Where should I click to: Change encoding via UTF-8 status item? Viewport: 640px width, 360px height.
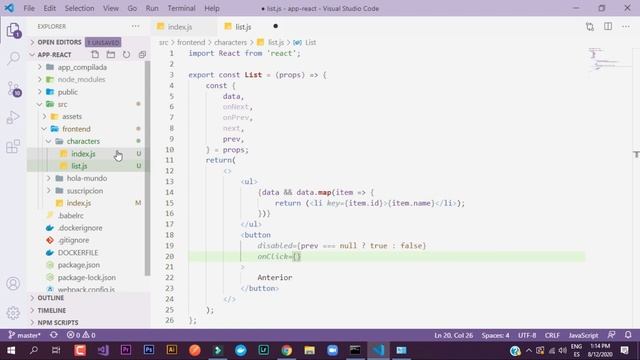pos(527,335)
